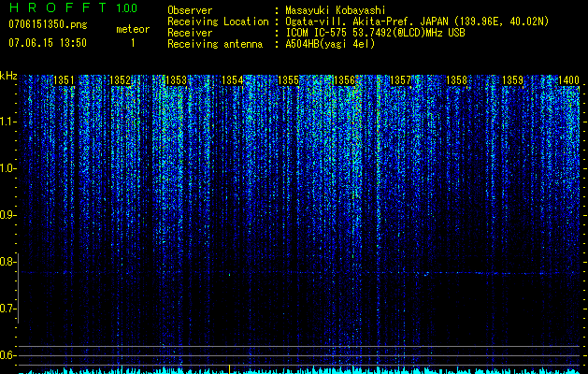Click the Receiving Location label
Screen dimensions: 588x374
(218, 22)
